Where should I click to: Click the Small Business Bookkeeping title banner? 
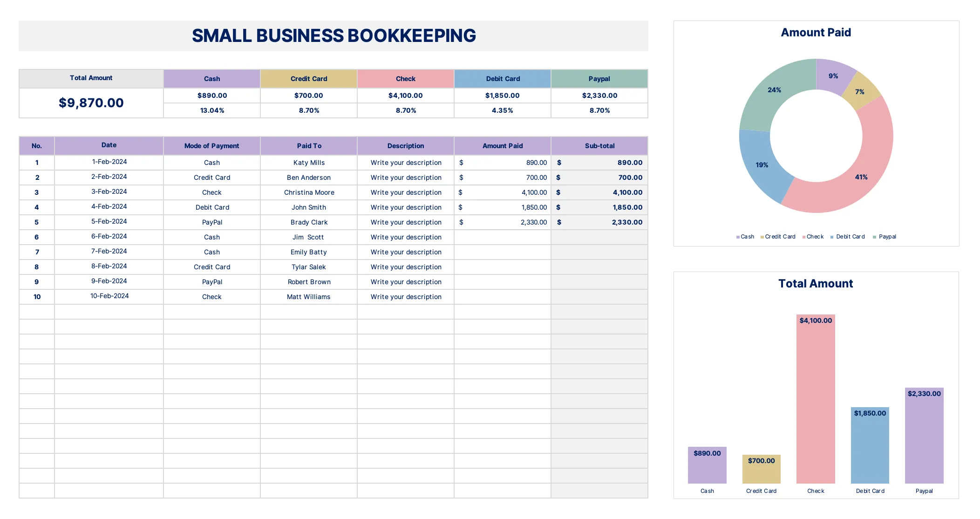pyautogui.click(x=333, y=36)
